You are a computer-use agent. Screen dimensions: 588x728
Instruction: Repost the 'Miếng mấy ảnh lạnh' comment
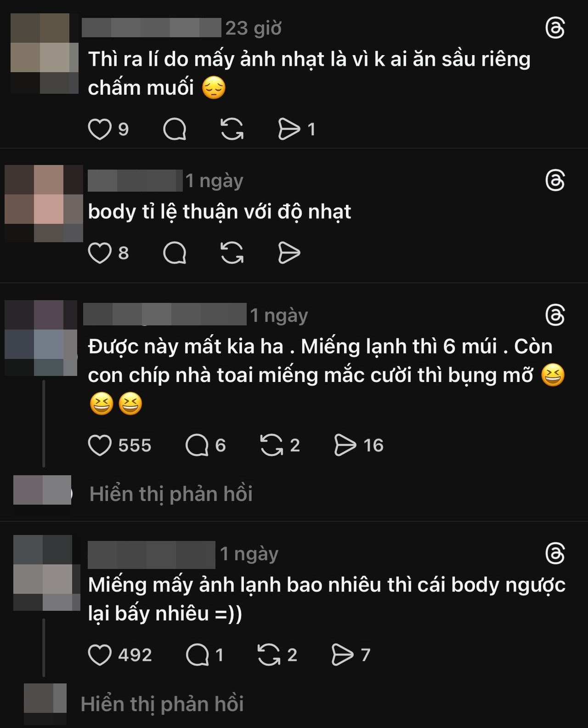pos(269,655)
